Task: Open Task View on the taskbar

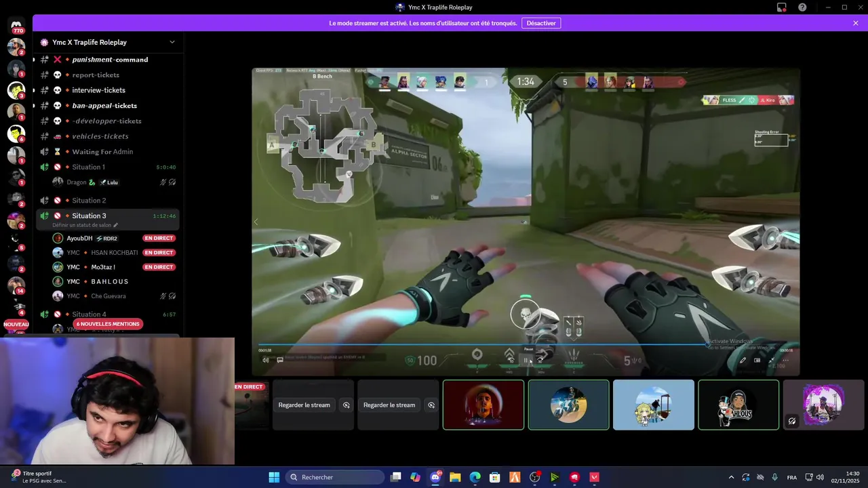Action: click(396, 477)
